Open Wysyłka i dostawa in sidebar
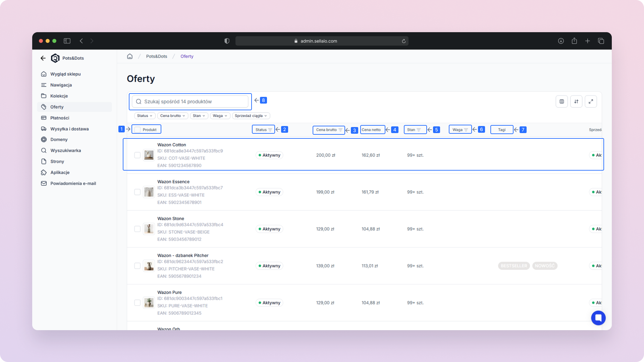644x362 pixels. coord(69,129)
